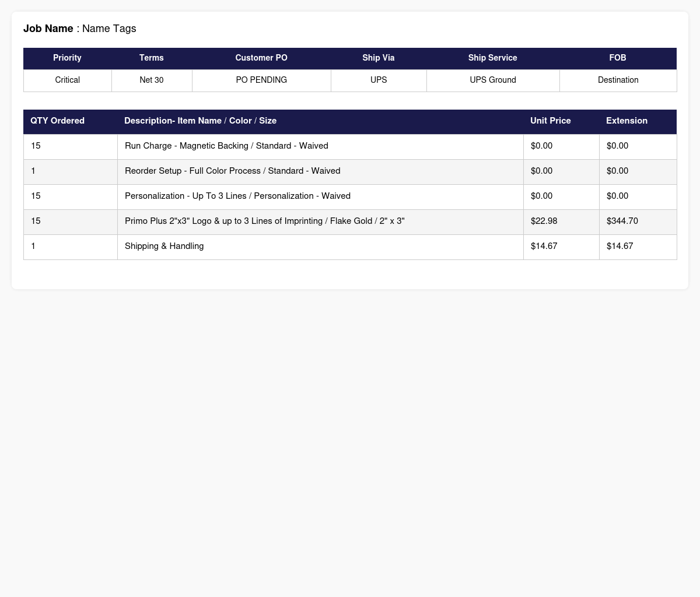The height and width of the screenshot is (597, 700).
Task: Click the $344.70 extension amount
Action: pos(622,221)
